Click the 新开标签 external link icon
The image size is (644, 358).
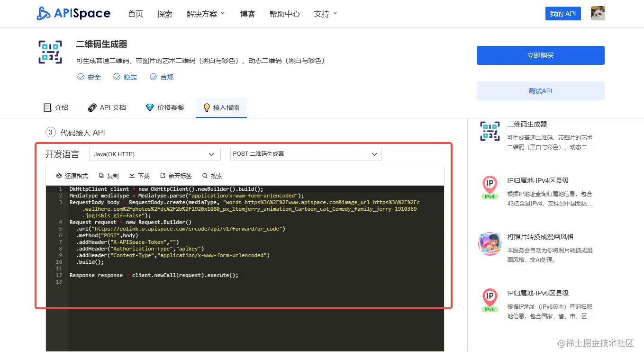163,176
